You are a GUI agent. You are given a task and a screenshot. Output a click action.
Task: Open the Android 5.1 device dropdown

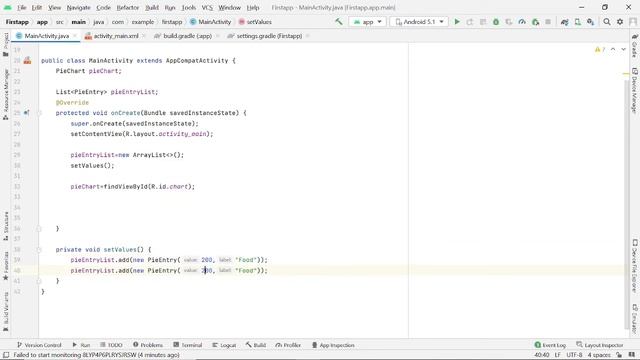point(419,22)
